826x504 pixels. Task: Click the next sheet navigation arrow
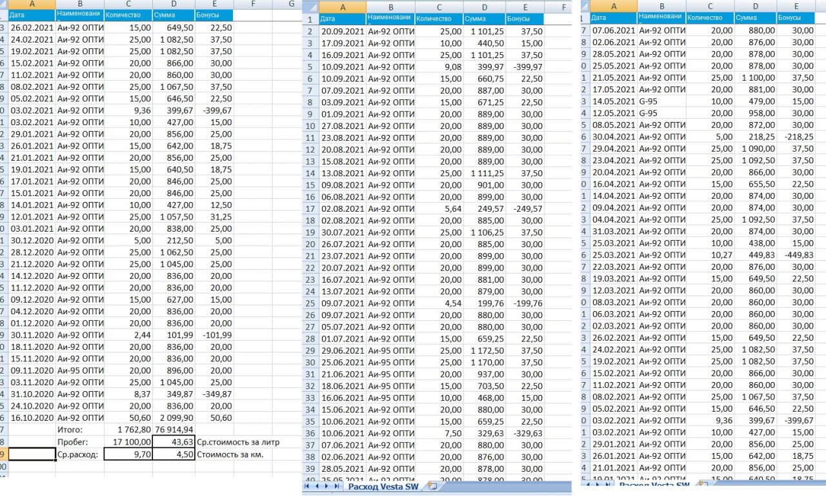tap(326, 487)
